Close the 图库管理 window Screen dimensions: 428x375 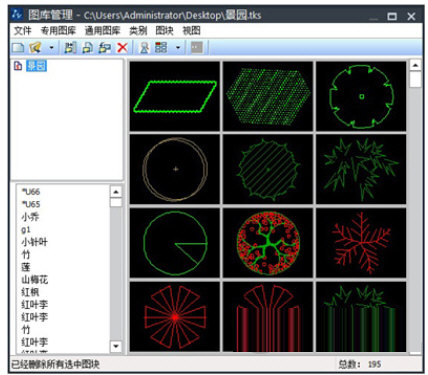[412, 16]
